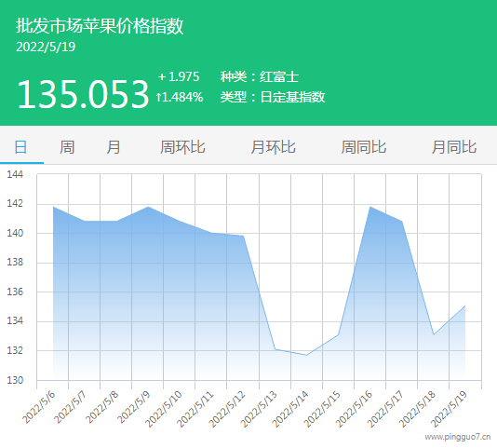The width and height of the screenshot is (497, 448).
Task: Switch to the 周 weekly tab
Action: pos(67,147)
